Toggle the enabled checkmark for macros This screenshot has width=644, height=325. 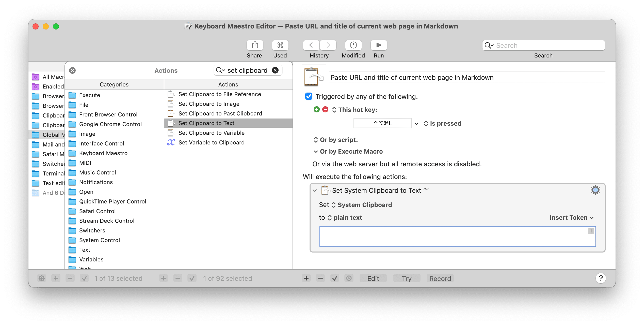tap(192, 278)
